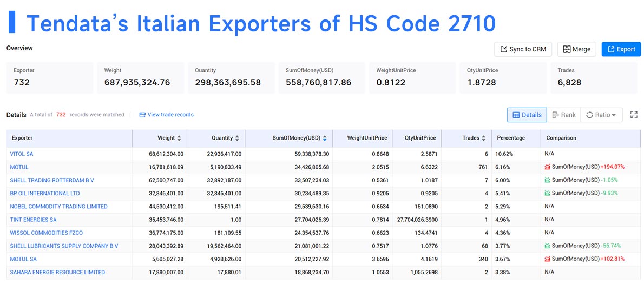This screenshot has height=284, width=644.
Task: Open WISSOL COMMODITIES FZCO link
Action: (47, 233)
